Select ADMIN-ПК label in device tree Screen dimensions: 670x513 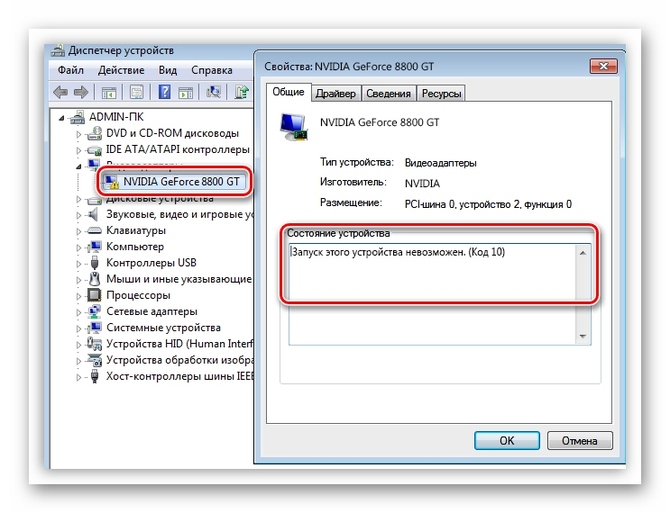[x=117, y=117]
